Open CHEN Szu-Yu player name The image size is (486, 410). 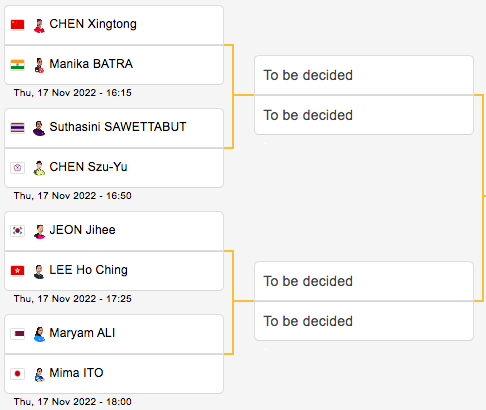coord(88,167)
